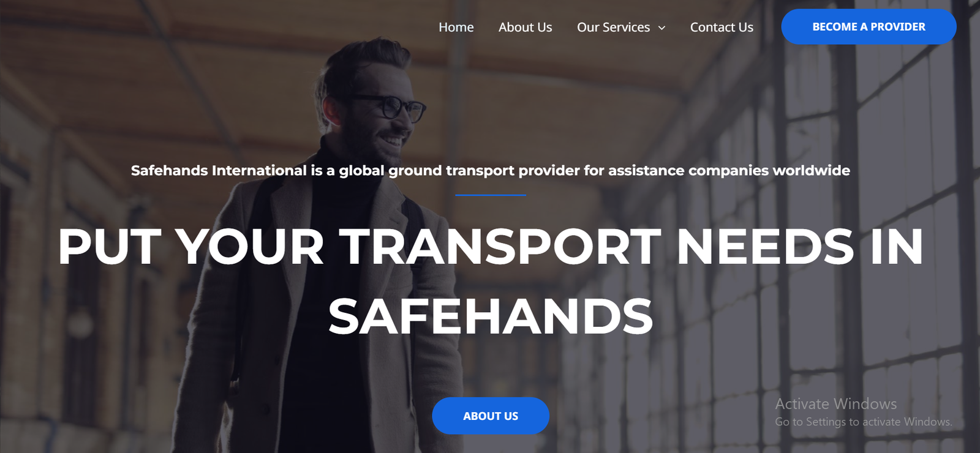Click the word TRANSPORT in the headline
Screen dimensions: 980x453
[x=500, y=247]
